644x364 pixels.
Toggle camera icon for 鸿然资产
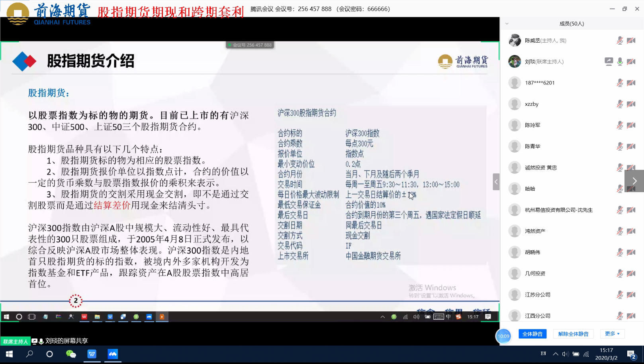tap(631, 231)
